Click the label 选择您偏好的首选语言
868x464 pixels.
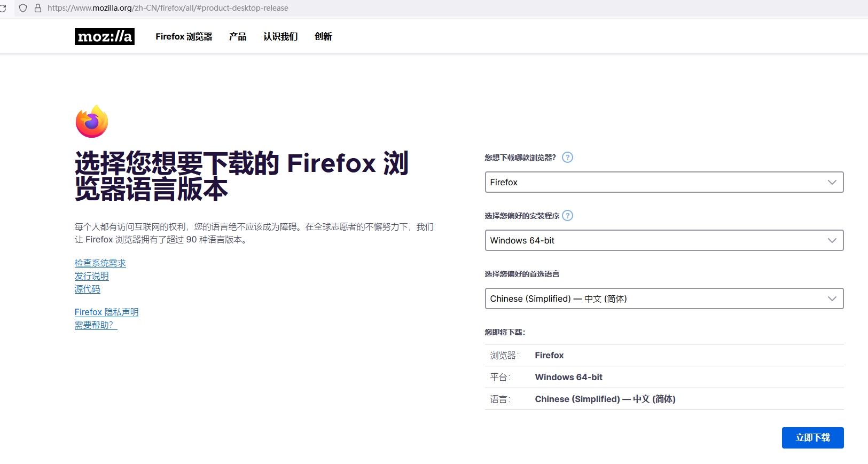(x=522, y=274)
